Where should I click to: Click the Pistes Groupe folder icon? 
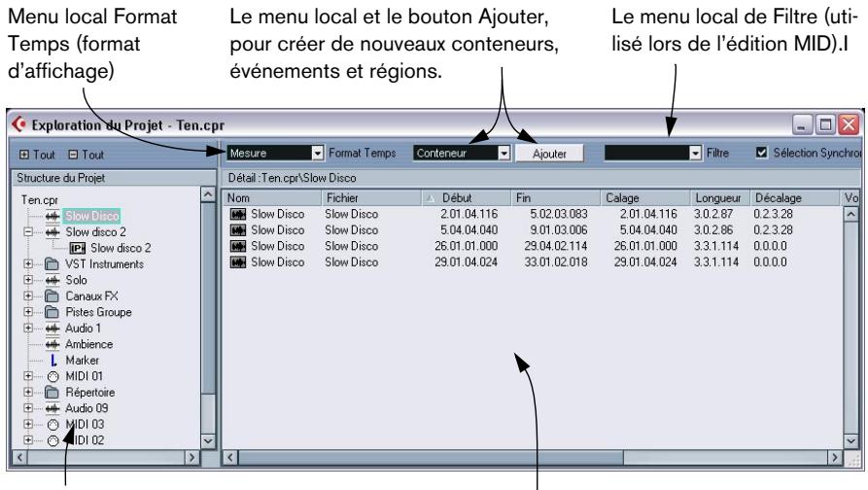click(52, 312)
